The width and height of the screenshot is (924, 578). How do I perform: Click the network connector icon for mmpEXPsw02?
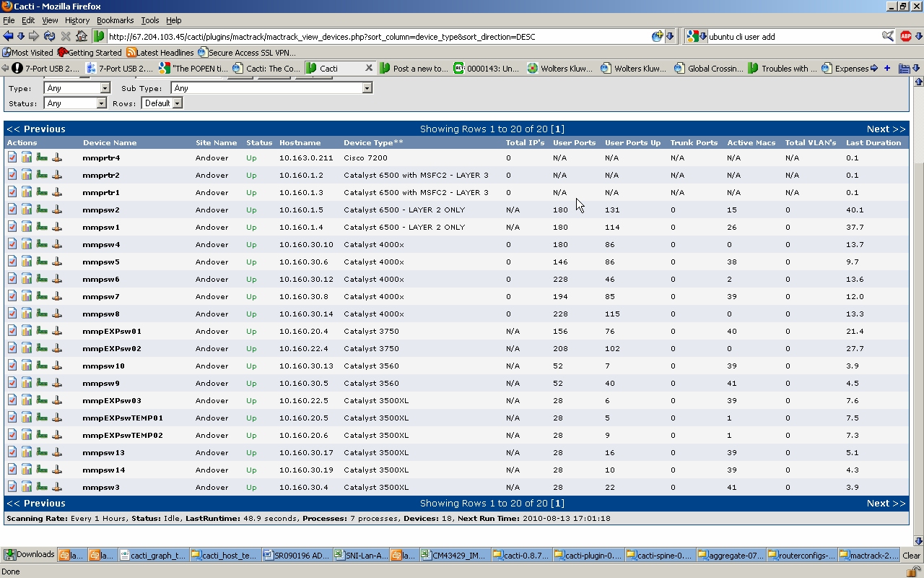point(57,348)
